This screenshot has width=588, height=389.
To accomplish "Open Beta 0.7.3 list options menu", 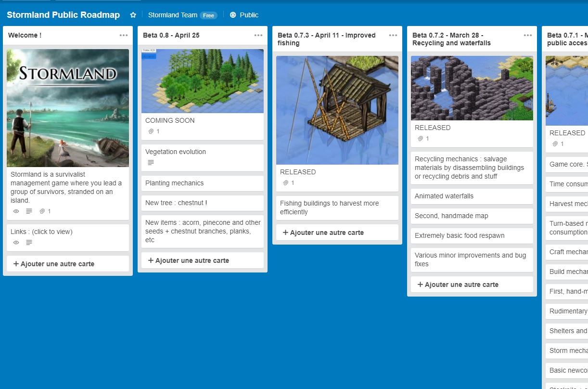I will tap(393, 35).
